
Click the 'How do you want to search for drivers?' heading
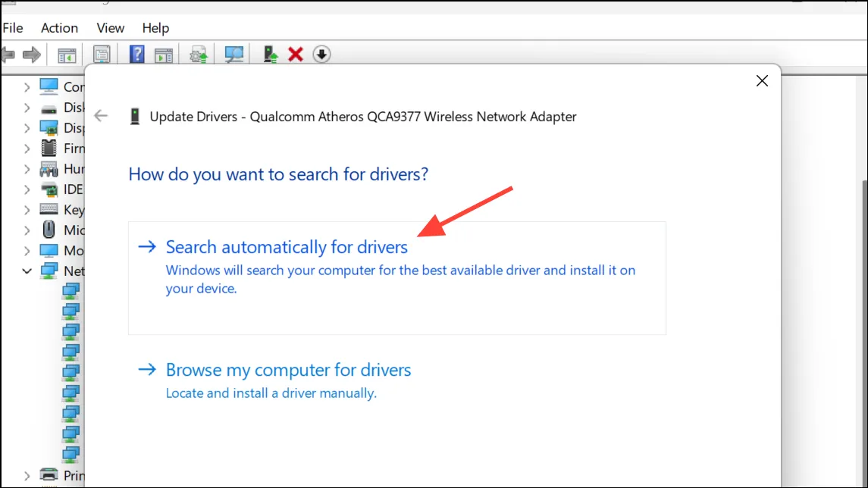tap(278, 174)
